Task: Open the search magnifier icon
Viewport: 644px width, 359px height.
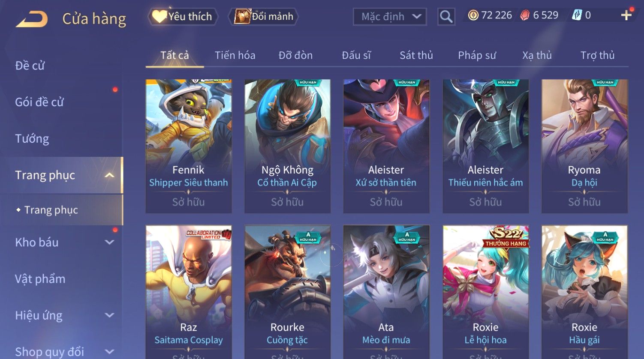Action: 446,17
